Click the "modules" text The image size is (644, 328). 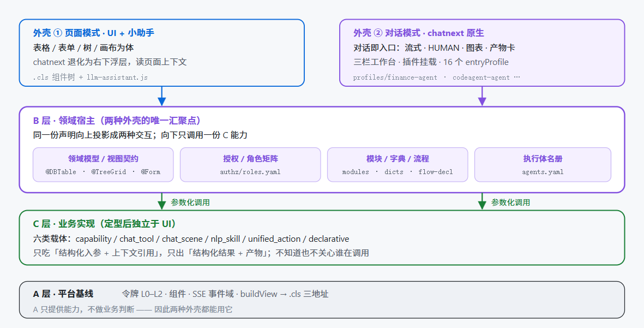click(356, 172)
